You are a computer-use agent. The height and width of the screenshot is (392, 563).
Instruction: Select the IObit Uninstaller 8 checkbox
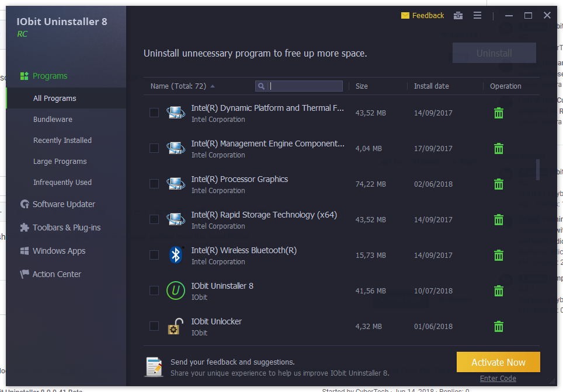pos(154,290)
